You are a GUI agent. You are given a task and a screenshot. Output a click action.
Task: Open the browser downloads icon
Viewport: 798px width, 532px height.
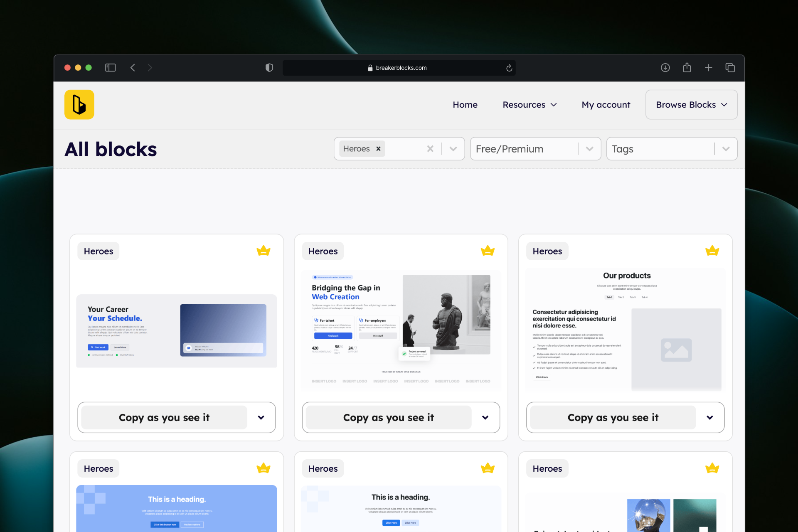click(665, 68)
